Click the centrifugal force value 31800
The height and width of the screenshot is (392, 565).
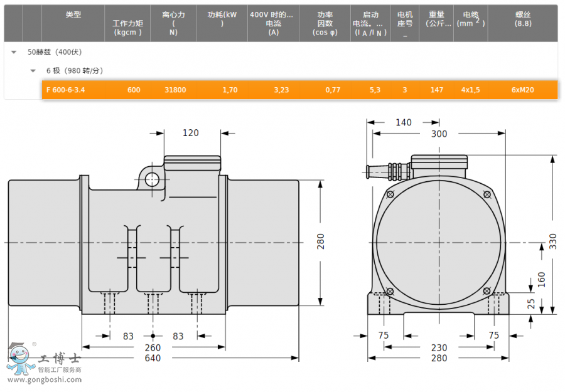[x=175, y=90]
